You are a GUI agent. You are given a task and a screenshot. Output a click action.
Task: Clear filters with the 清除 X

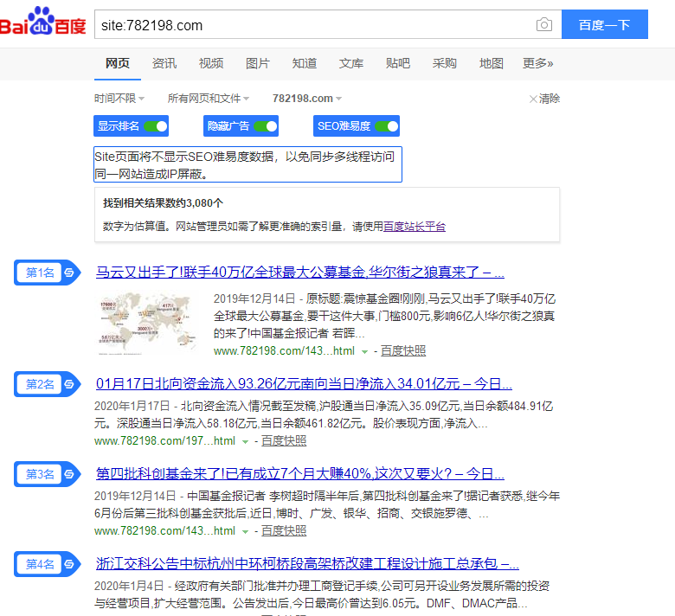pyautogui.click(x=544, y=99)
